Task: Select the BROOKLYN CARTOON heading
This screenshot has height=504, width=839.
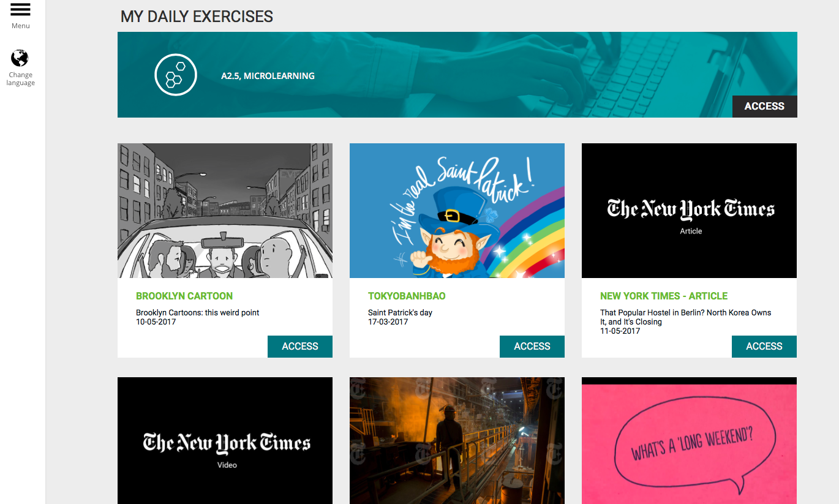Action: [x=184, y=296]
